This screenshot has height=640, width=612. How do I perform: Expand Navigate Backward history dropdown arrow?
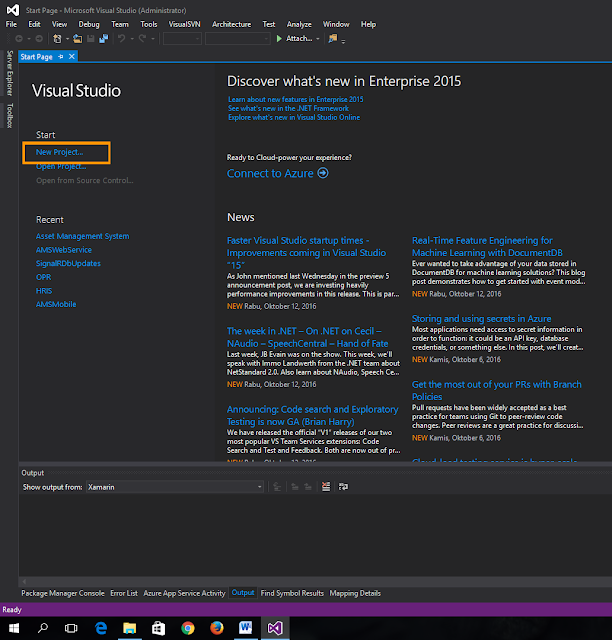pos(29,39)
